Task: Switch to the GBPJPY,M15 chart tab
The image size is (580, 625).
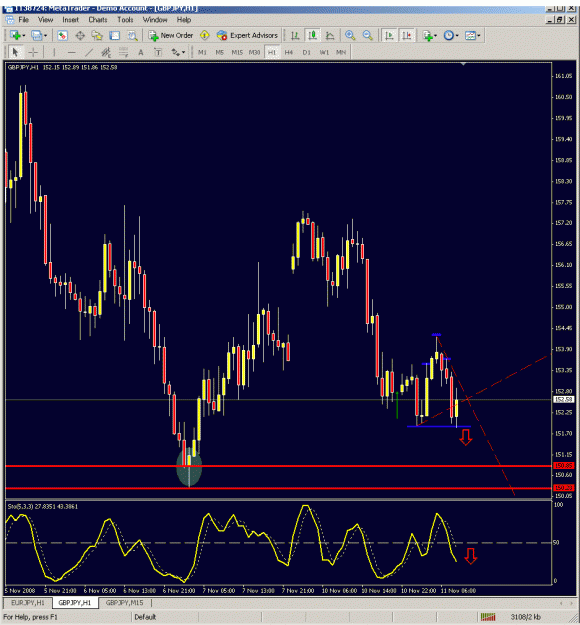Action: [x=124, y=603]
